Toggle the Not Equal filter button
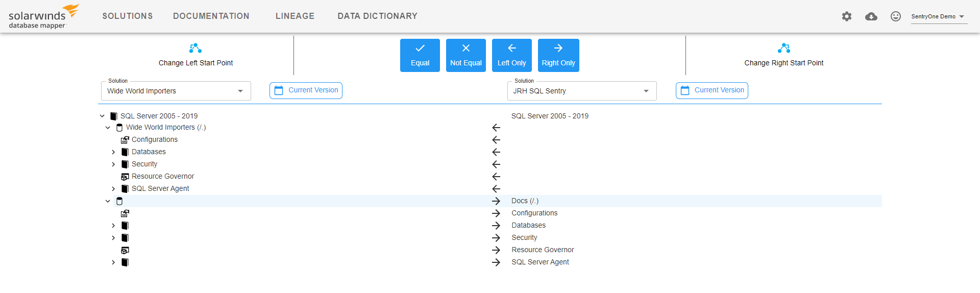 click(x=466, y=55)
